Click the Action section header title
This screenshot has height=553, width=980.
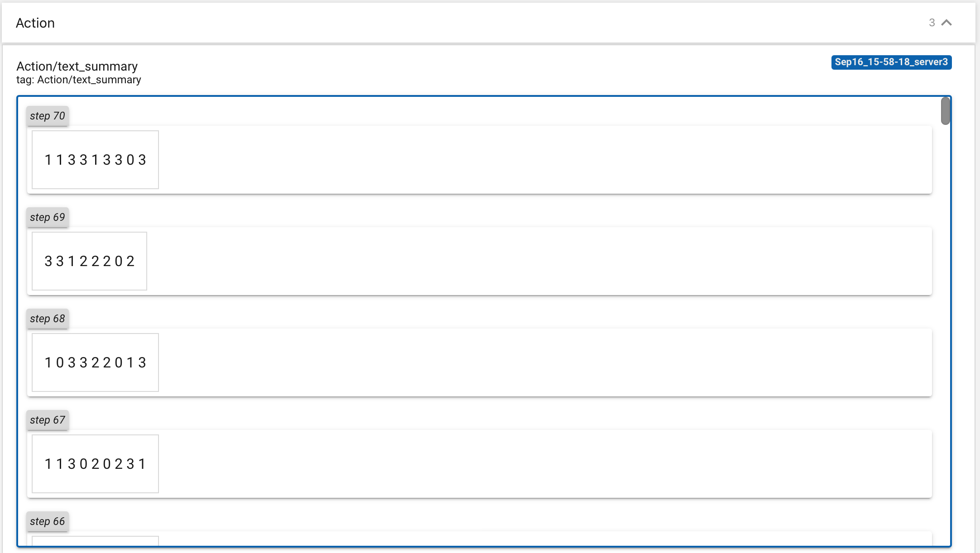coord(35,23)
